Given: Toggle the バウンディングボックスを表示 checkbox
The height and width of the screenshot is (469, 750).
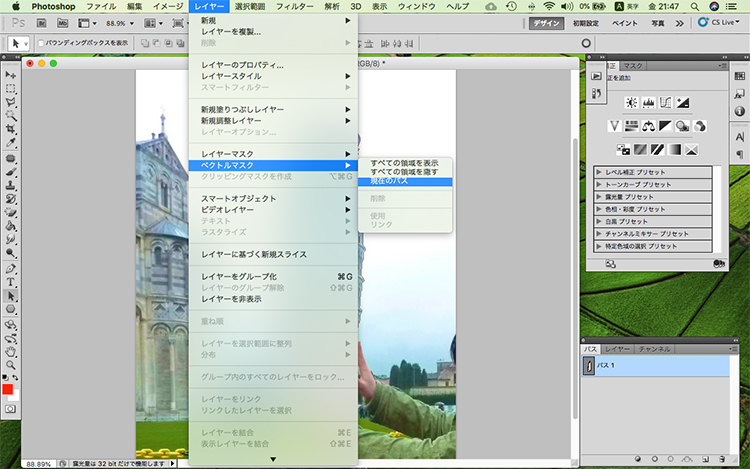Looking at the screenshot, I should point(41,43).
